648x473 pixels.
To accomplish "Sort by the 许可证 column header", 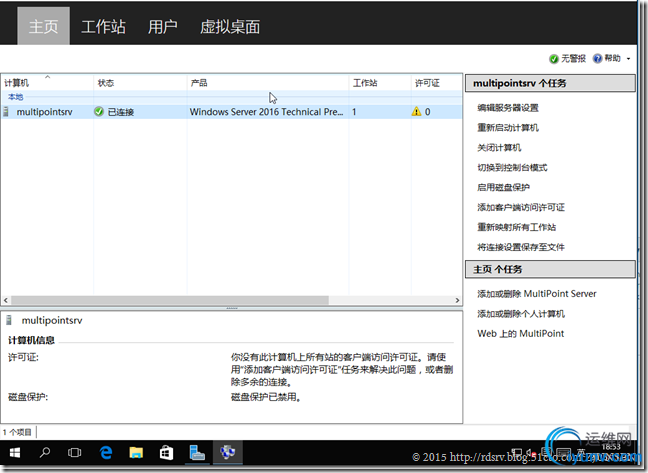I will [436, 83].
